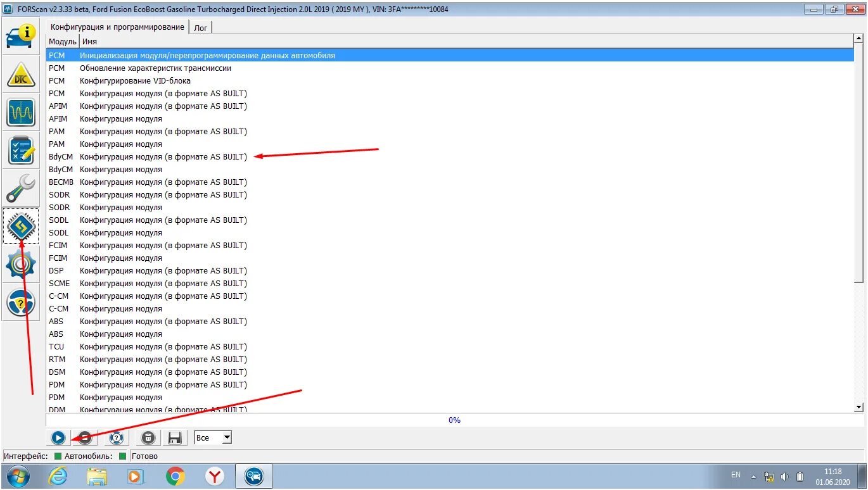Select DSM 'Конфигурация модуля (в формате AS BUILT)' row
This screenshot has height=490, width=868.
tap(450, 372)
